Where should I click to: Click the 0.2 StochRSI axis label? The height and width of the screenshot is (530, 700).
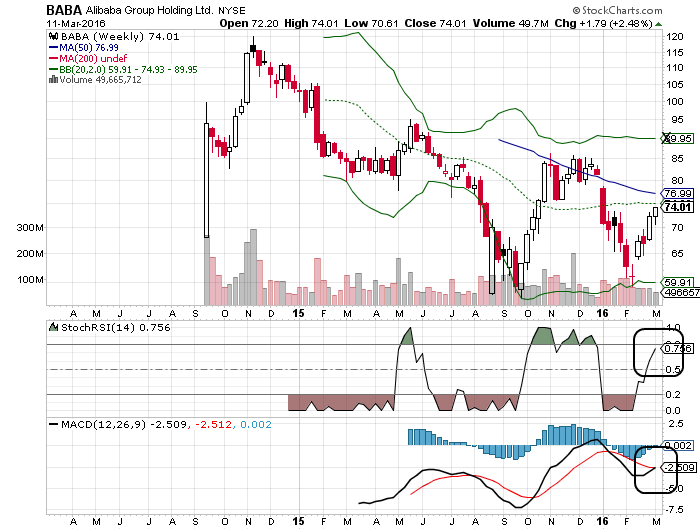tap(673, 395)
